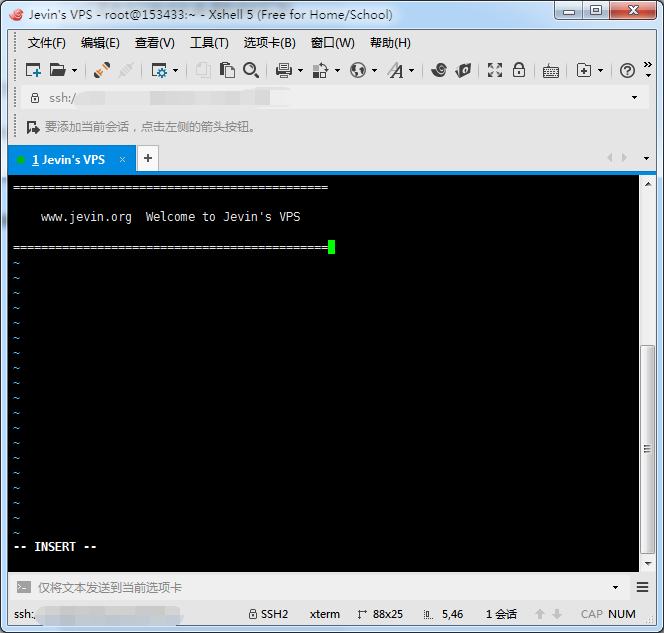664x633 pixels.
Task: Click the Find magnifier icon
Action: click(x=251, y=70)
